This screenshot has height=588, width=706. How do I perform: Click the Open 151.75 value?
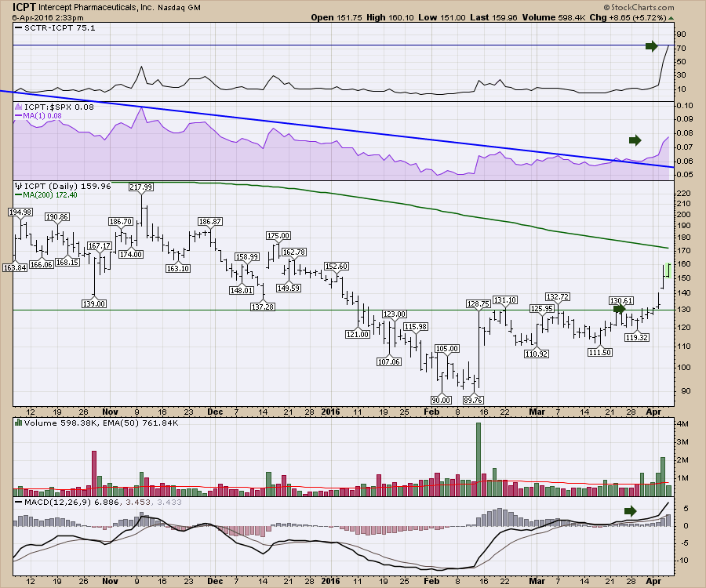point(337,17)
